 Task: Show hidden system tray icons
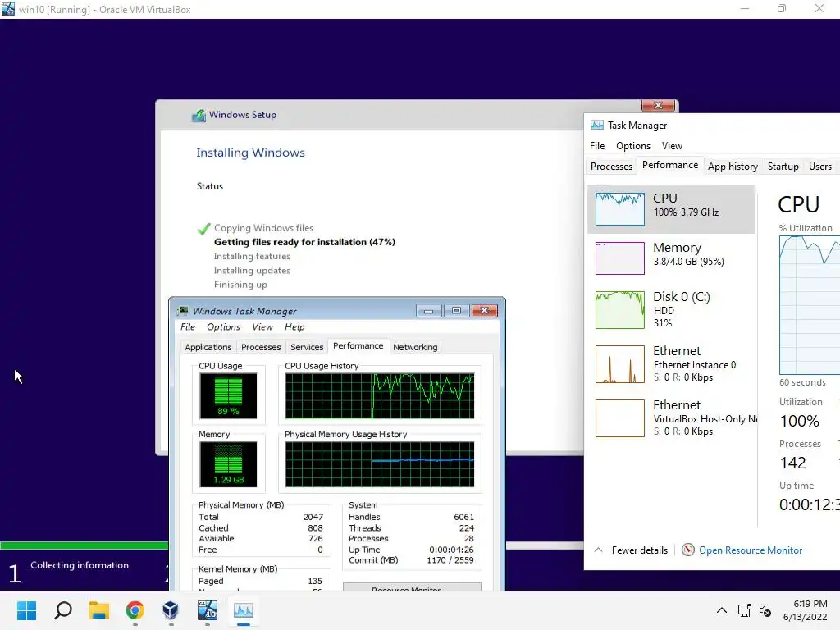click(x=722, y=610)
